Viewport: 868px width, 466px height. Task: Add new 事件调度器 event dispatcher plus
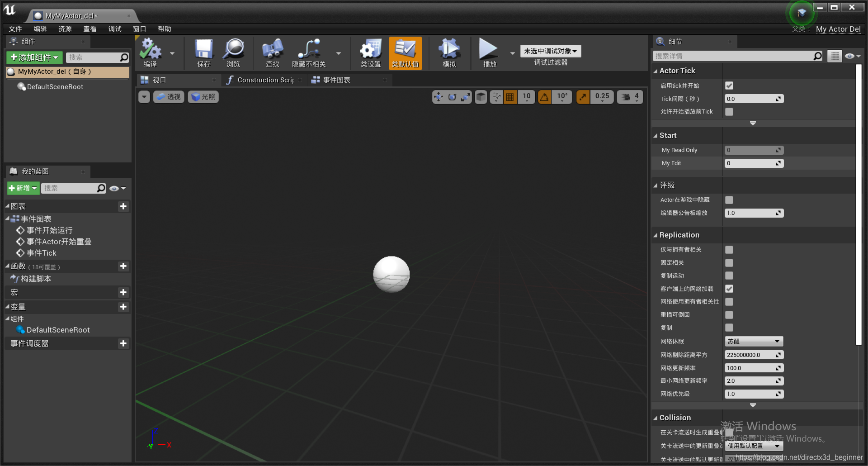[123, 344]
